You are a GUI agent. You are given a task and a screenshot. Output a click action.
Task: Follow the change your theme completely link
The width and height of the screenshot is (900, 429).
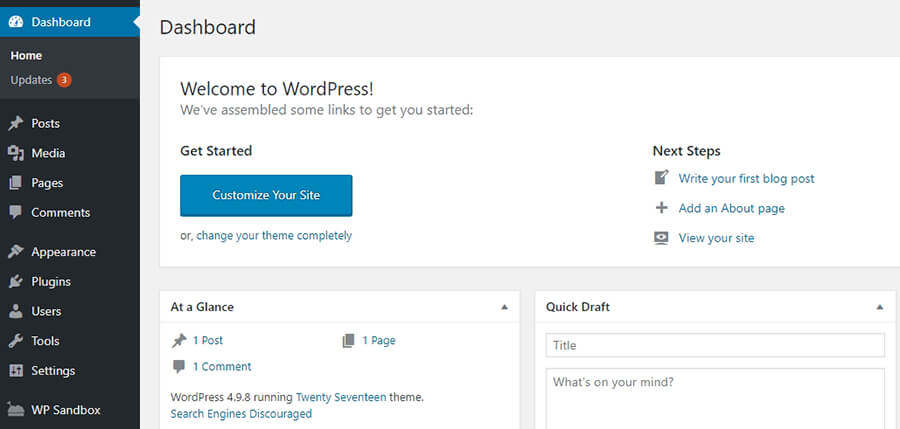(274, 235)
